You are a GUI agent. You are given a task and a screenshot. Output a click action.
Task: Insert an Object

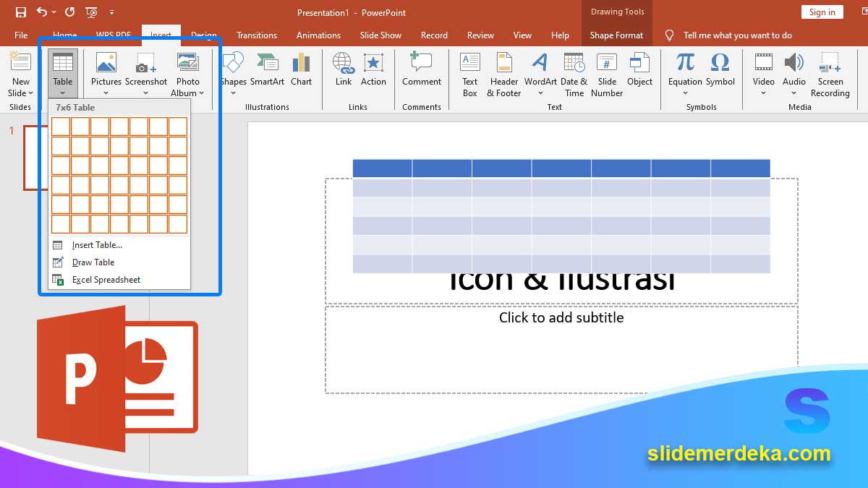639,69
